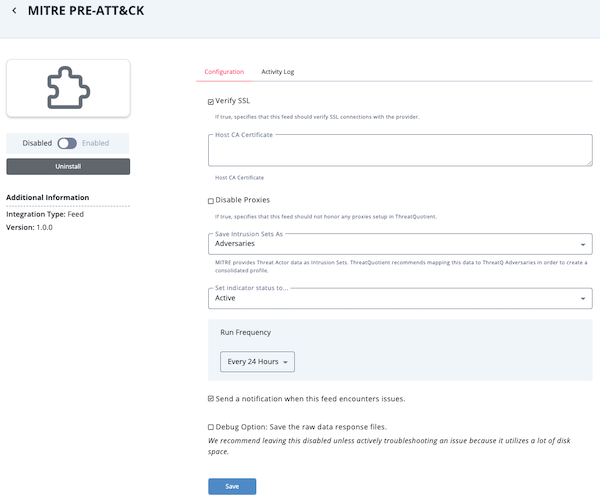The height and width of the screenshot is (500, 600).
Task: Click inside the Host CA Certificate field
Action: click(400, 150)
